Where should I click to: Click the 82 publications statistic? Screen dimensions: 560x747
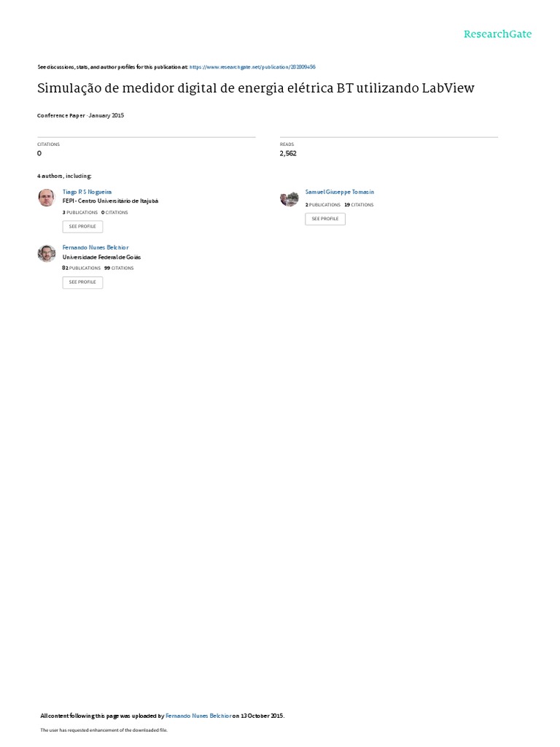[x=82, y=268]
